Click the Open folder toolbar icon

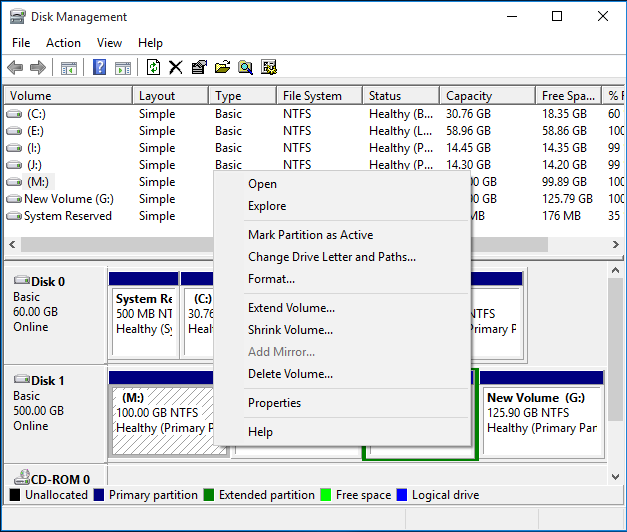(222, 67)
